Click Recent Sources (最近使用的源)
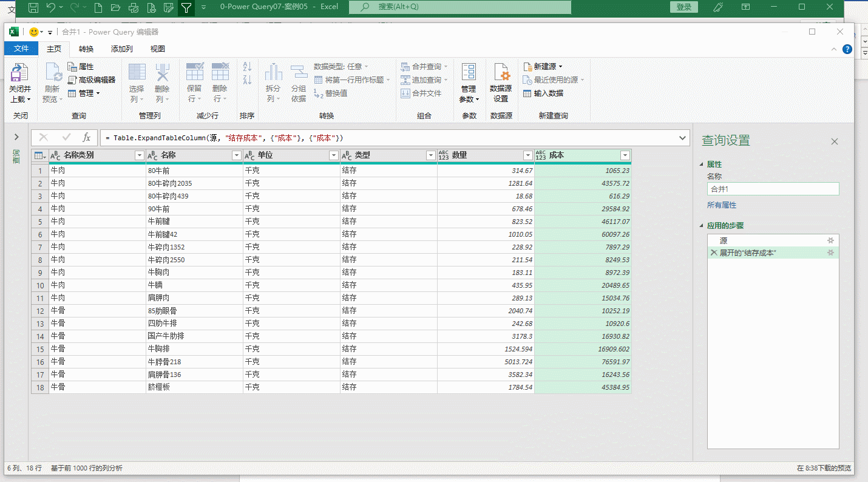 554,80
